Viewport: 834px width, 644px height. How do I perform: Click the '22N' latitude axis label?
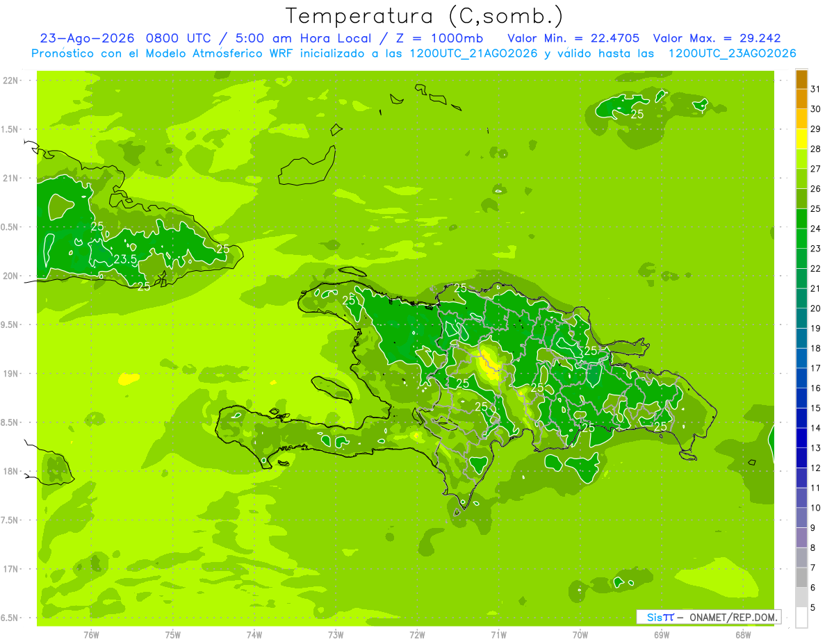[10, 81]
